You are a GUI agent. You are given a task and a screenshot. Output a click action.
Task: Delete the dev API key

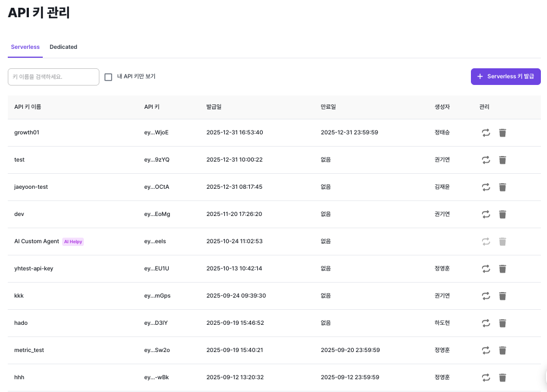pos(503,214)
